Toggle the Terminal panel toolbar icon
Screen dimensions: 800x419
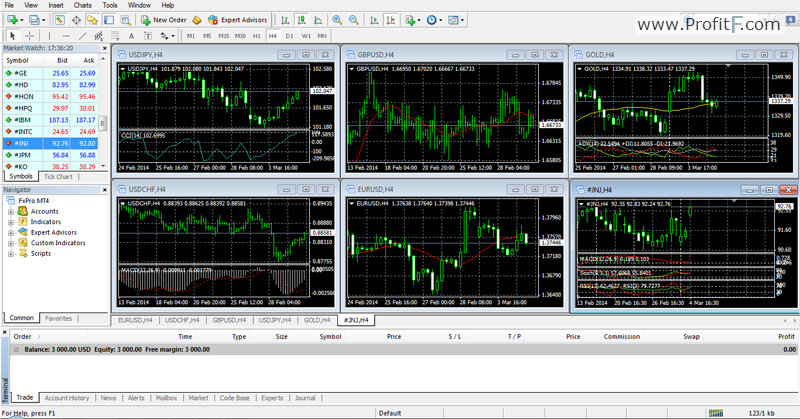coord(109,20)
